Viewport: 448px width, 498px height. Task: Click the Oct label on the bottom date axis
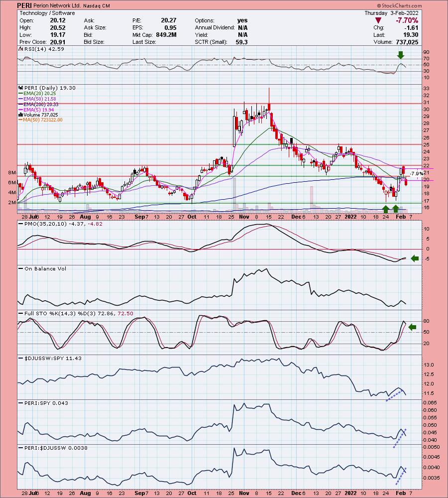(192, 493)
